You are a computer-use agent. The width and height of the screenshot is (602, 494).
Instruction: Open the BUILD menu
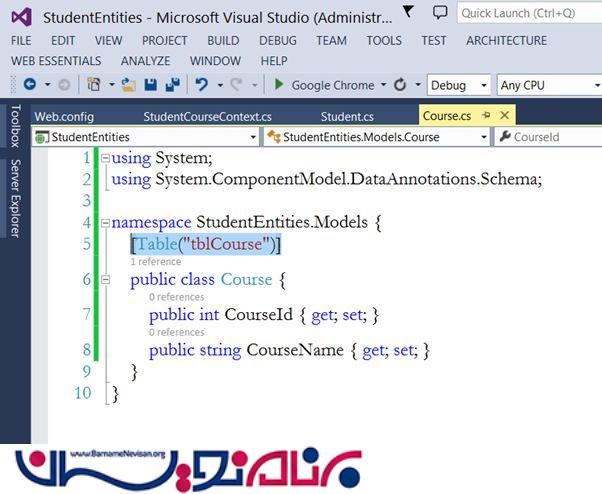click(222, 40)
